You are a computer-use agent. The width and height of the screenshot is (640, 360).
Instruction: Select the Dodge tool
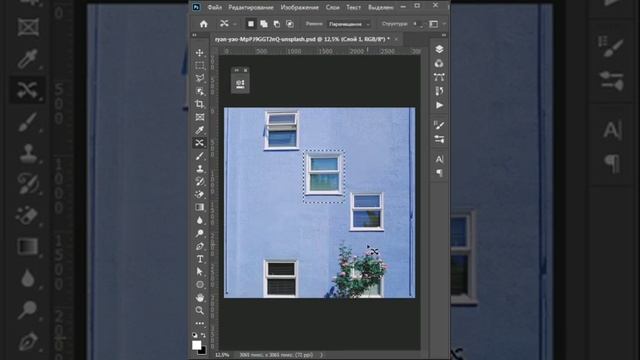[200, 233]
